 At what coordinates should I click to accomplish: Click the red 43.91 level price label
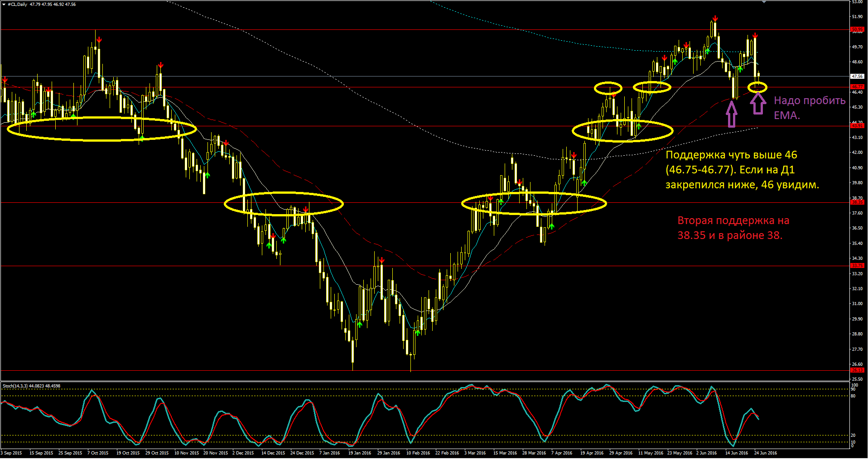[x=857, y=126]
